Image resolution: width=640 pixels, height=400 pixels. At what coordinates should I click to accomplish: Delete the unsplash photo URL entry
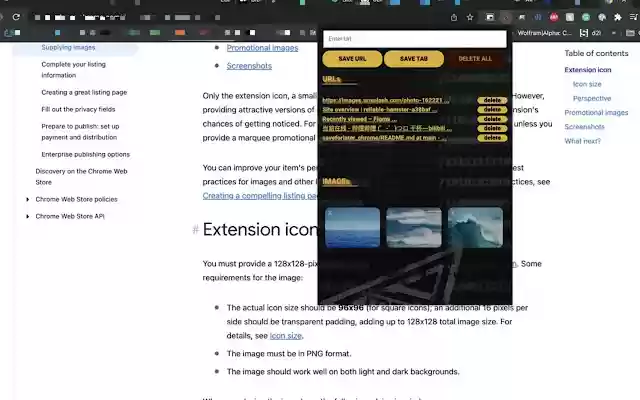pyautogui.click(x=492, y=100)
